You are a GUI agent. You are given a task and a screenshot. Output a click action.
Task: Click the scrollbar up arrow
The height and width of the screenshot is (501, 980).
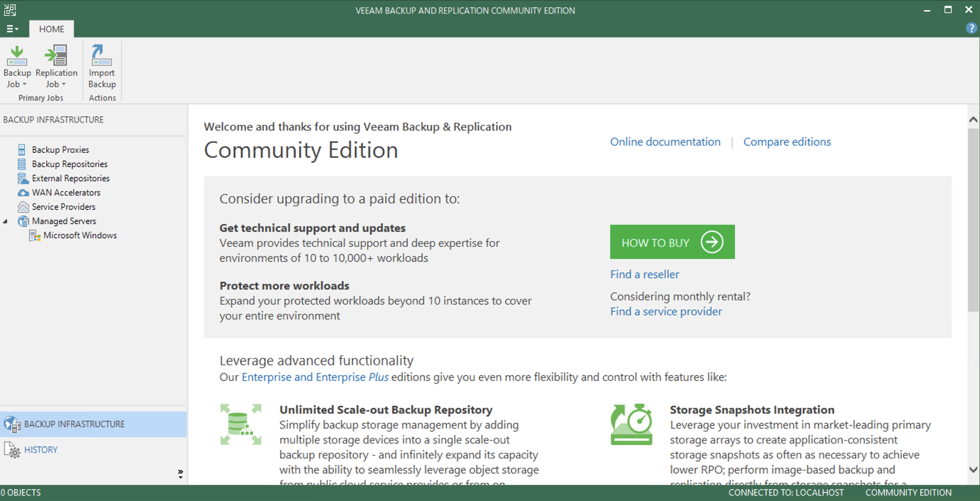973,120
